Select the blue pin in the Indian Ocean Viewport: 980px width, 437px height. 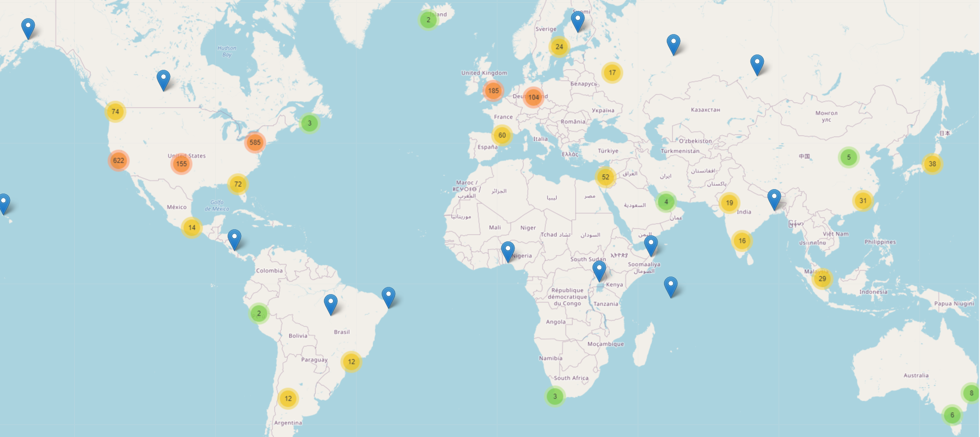click(x=670, y=286)
